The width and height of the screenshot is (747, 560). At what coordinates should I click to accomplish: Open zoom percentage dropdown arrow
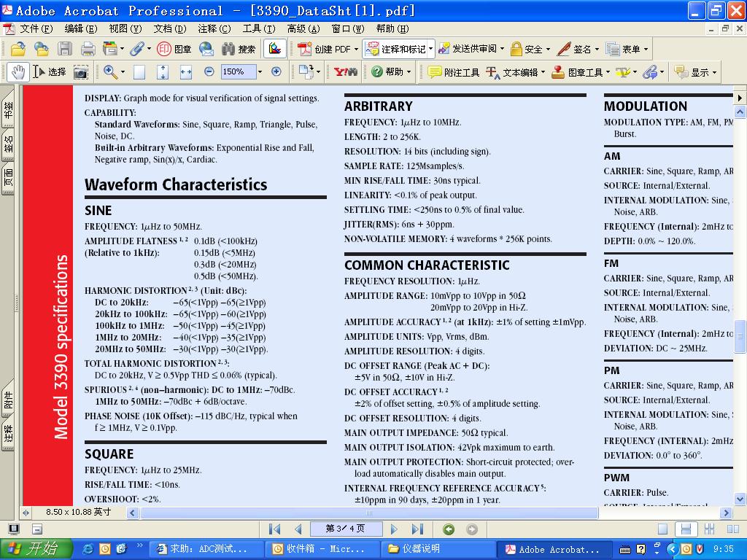click(260, 72)
